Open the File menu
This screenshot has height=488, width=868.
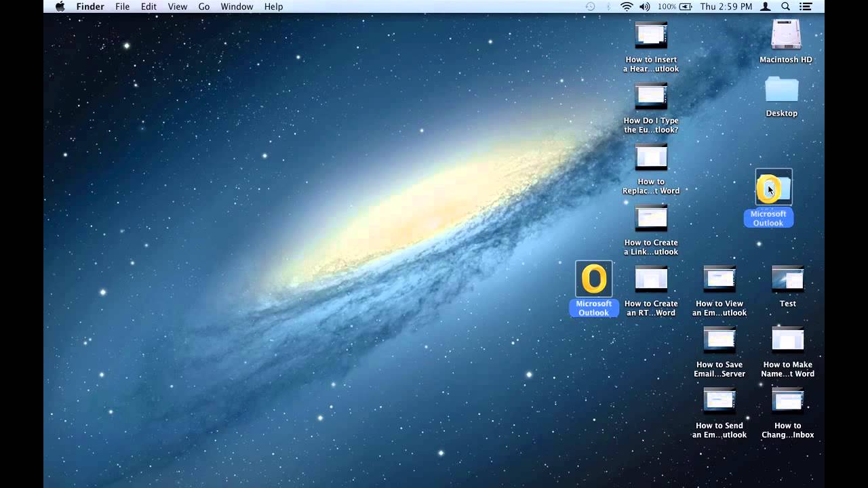tap(122, 7)
